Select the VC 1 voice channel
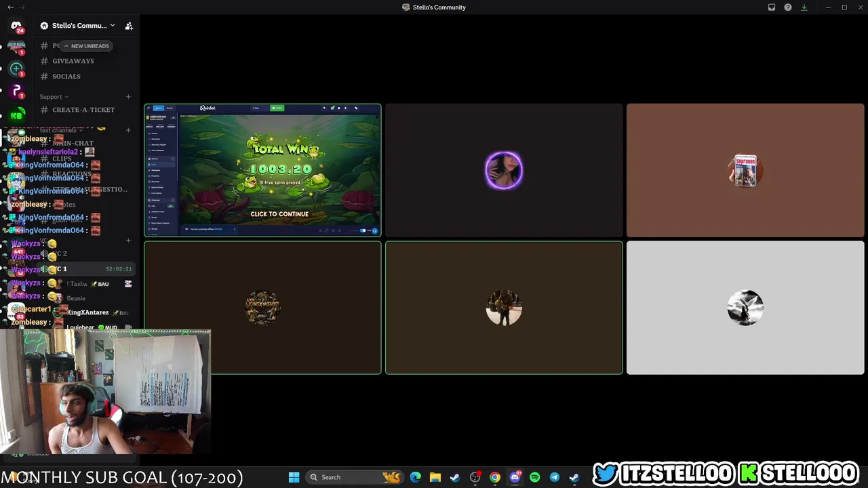This screenshot has height=488, width=868. coord(86,269)
